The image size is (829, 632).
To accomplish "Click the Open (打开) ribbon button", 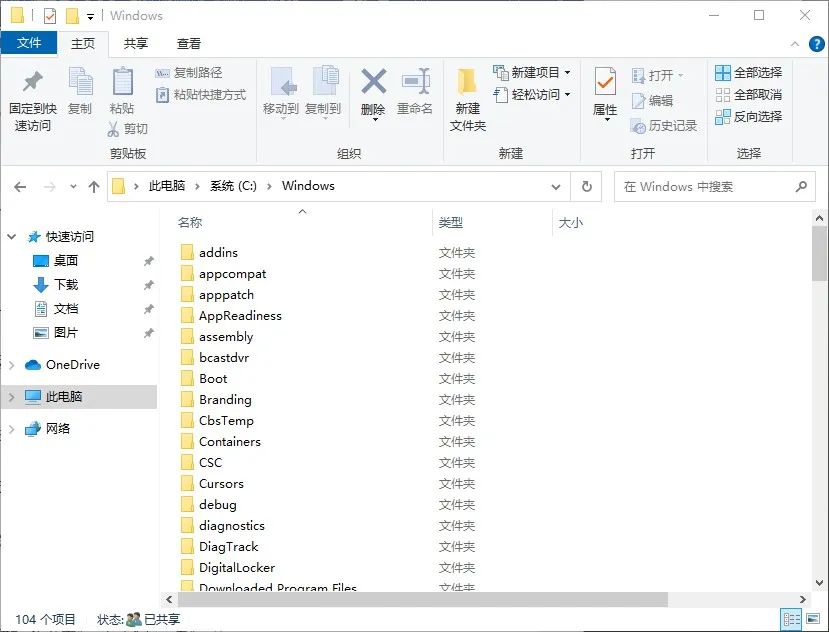I will pyautogui.click(x=658, y=76).
